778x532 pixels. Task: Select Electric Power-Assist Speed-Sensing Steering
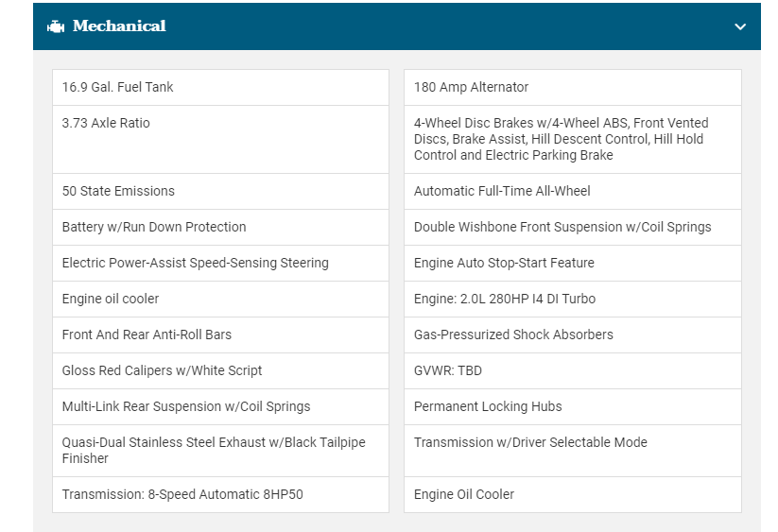(195, 263)
